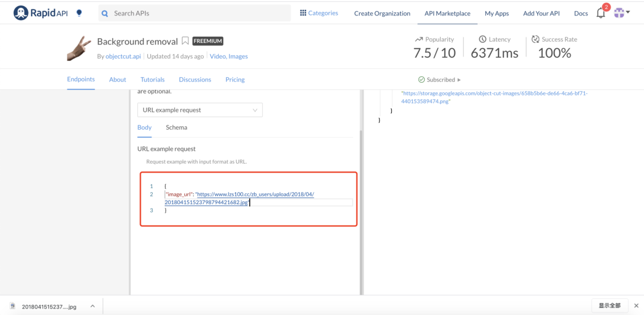
Task: Click the Subscribed green check icon
Action: pos(421,80)
